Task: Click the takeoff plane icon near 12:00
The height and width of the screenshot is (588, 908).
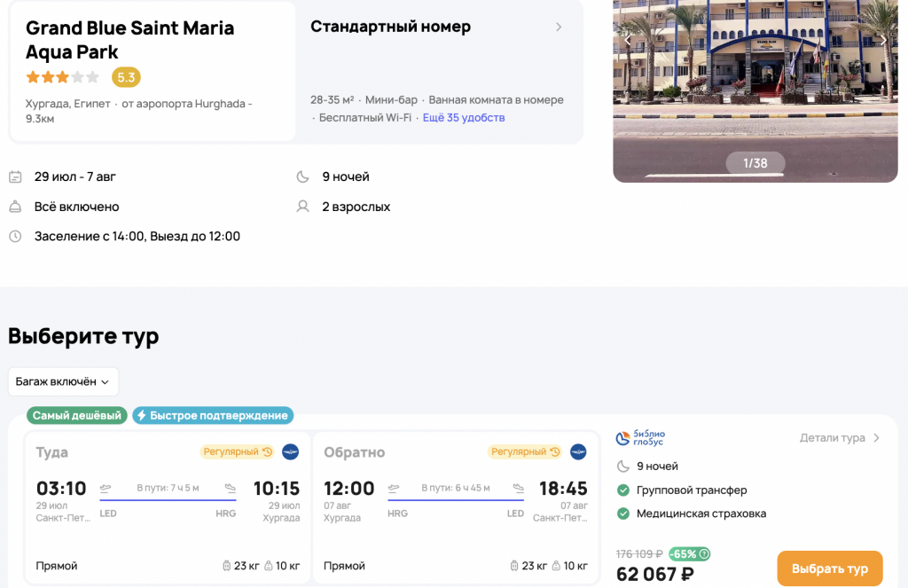Action: point(394,488)
